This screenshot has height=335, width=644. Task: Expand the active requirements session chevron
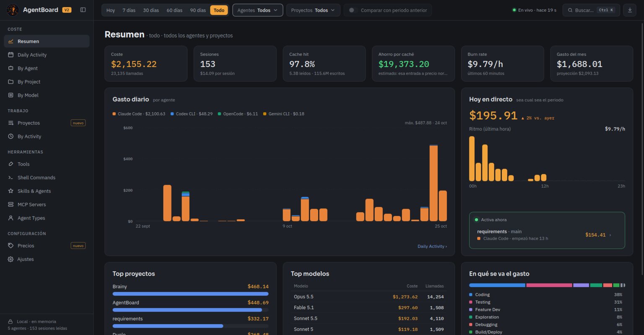click(x=610, y=235)
